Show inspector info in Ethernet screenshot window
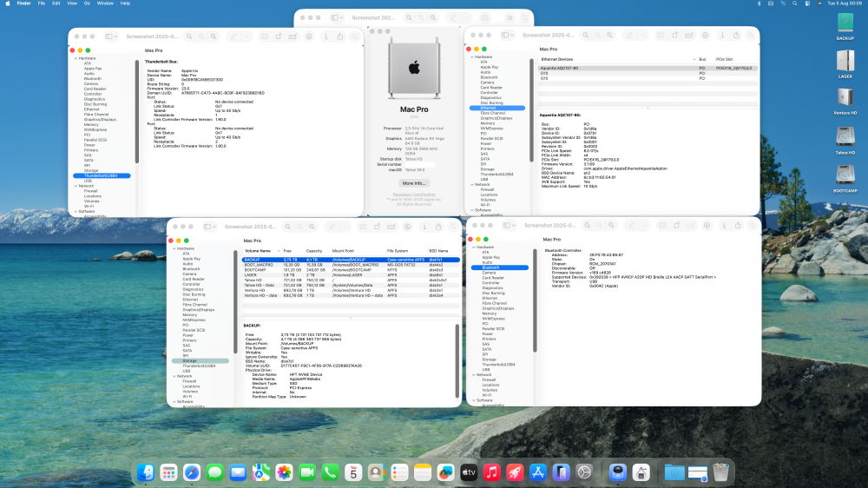The height and width of the screenshot is (488, 868). point(722,36)
